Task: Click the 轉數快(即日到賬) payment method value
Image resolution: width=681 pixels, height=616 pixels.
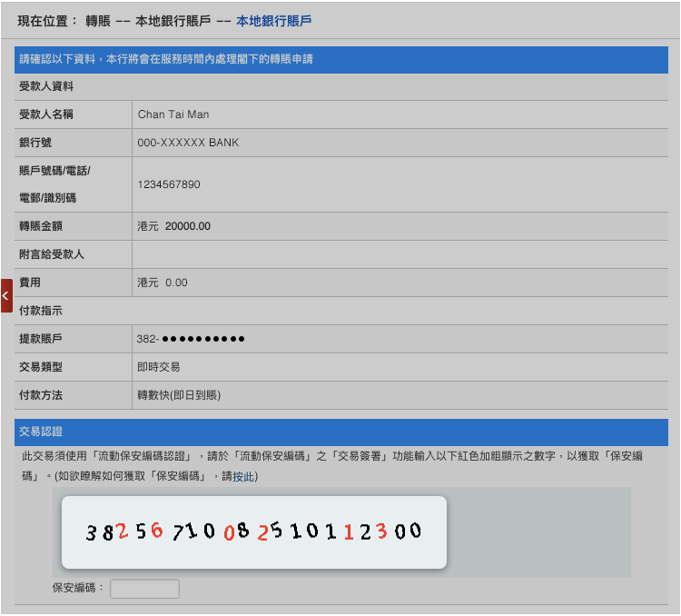Action: click(x=179, y=395)
